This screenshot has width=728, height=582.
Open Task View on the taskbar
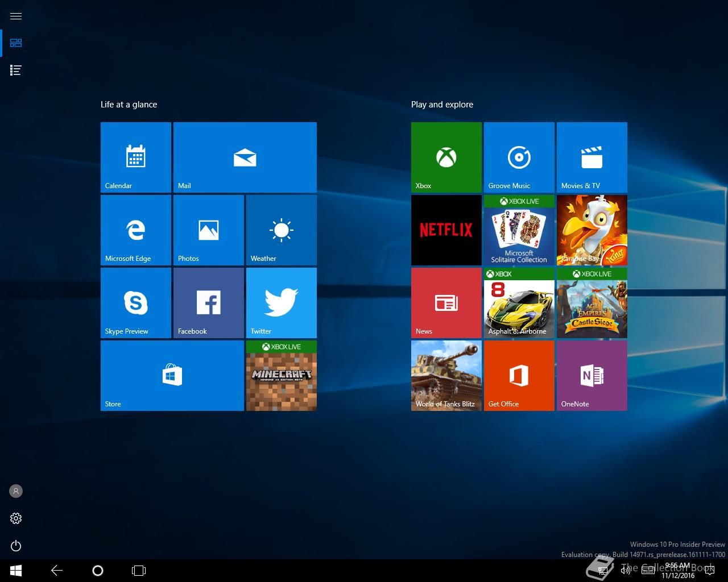coord(139,571)
